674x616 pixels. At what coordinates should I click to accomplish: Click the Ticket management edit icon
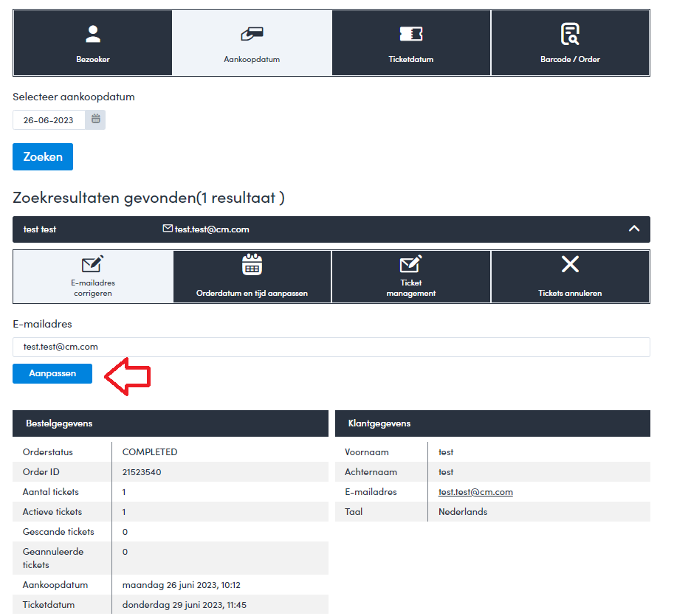(411, 264)
